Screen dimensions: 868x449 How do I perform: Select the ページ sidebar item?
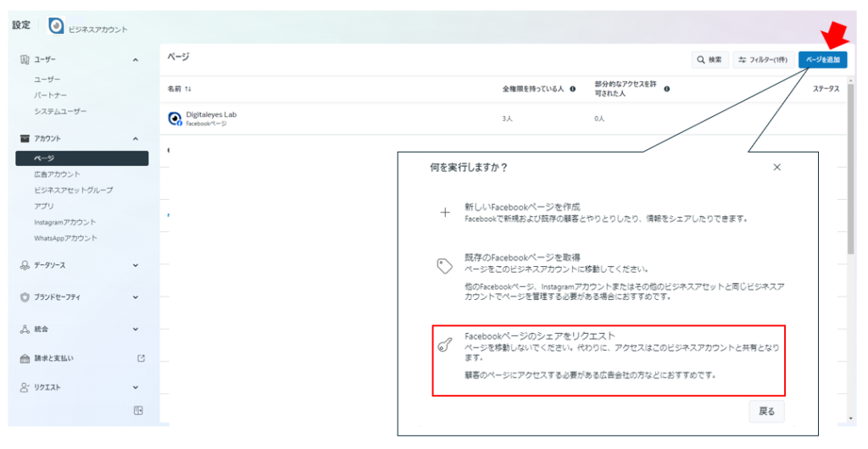pos(82,158)
